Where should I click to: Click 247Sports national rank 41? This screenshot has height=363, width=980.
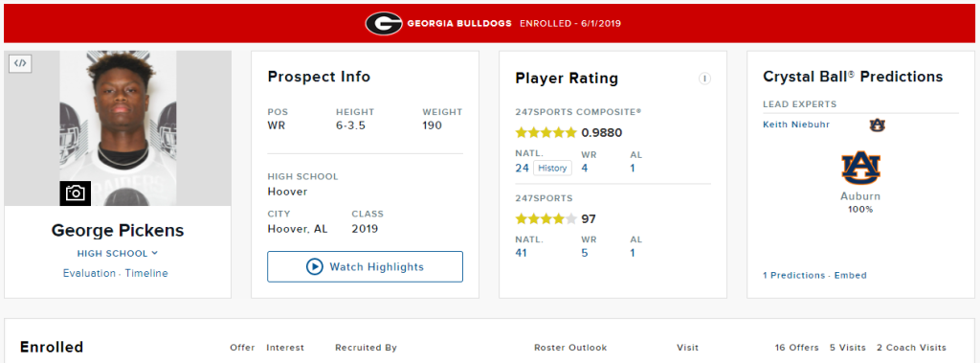pyautogui.click(x=522, y=253)
